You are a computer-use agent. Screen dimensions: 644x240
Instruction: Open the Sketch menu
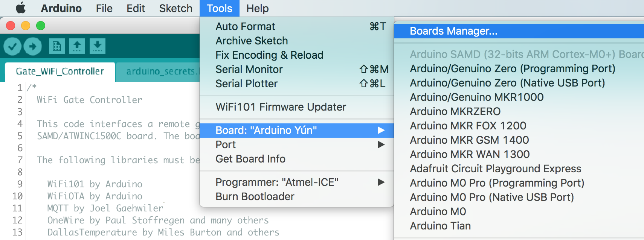click(176, 8)
